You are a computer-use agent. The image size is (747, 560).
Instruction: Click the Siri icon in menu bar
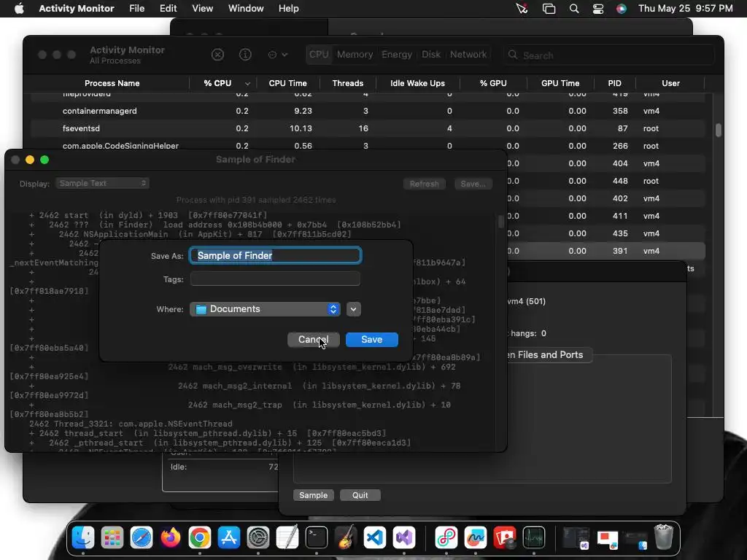(x=622, y=9)
